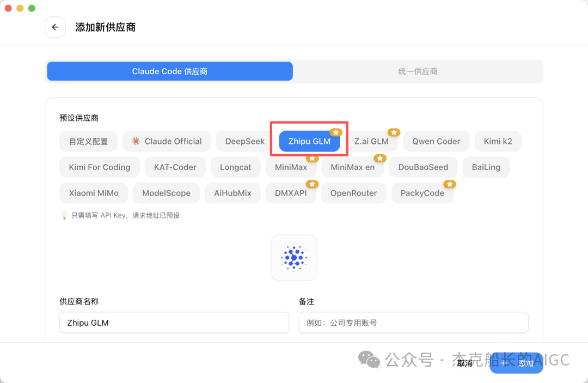Screen dimensions: 588x383
Task: Switch to Claude Code 供应商 tab
Action: pos(170,71)
